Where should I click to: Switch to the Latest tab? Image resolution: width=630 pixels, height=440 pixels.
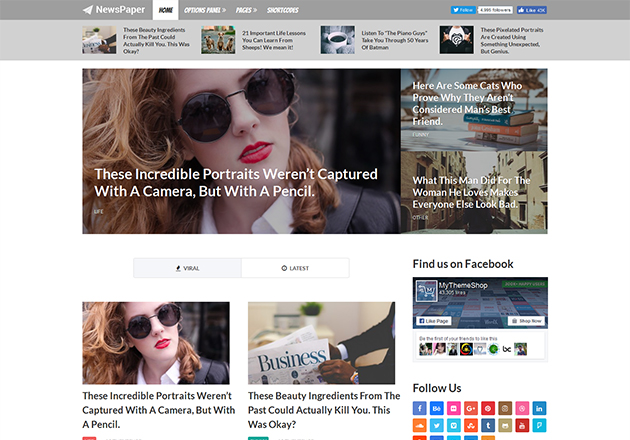coord(295,268)
